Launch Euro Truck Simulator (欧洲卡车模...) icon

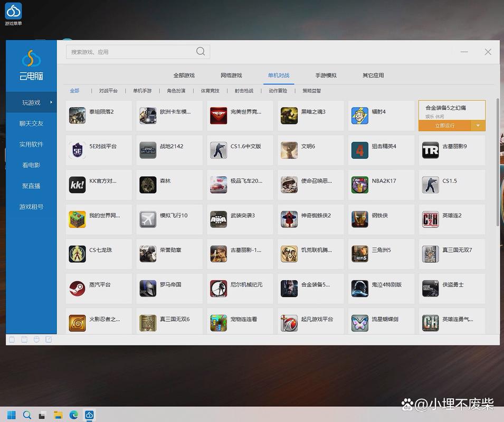(148, 116)
